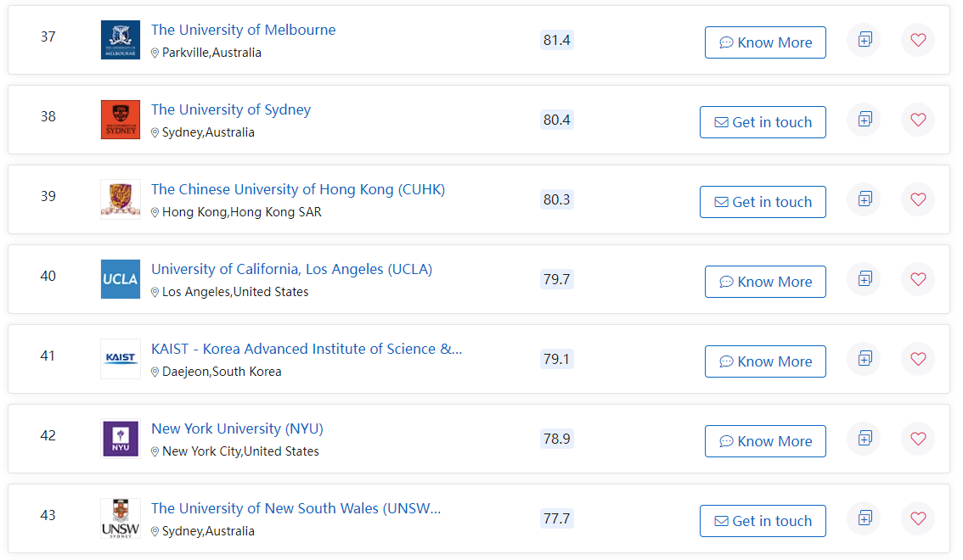Image resolution: width=963 pixels, height=560 pixels.
Task: Shortlist UCLA using the heart icon
Action: tap(917, 279)
